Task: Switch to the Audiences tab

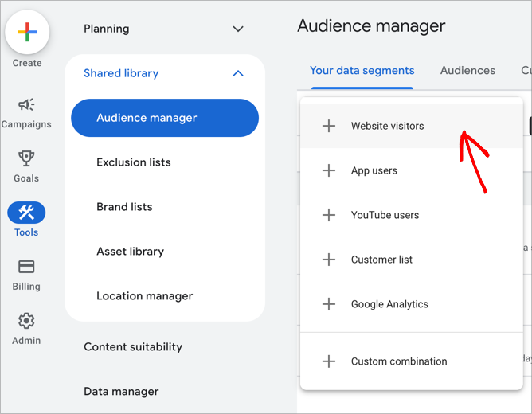Action: click(467, 71)
